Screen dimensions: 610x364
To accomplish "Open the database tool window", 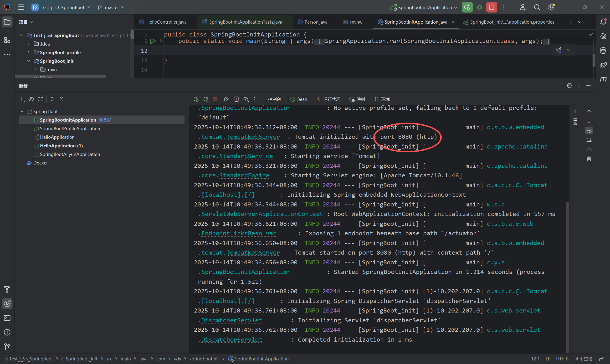I will coord(603,50).
